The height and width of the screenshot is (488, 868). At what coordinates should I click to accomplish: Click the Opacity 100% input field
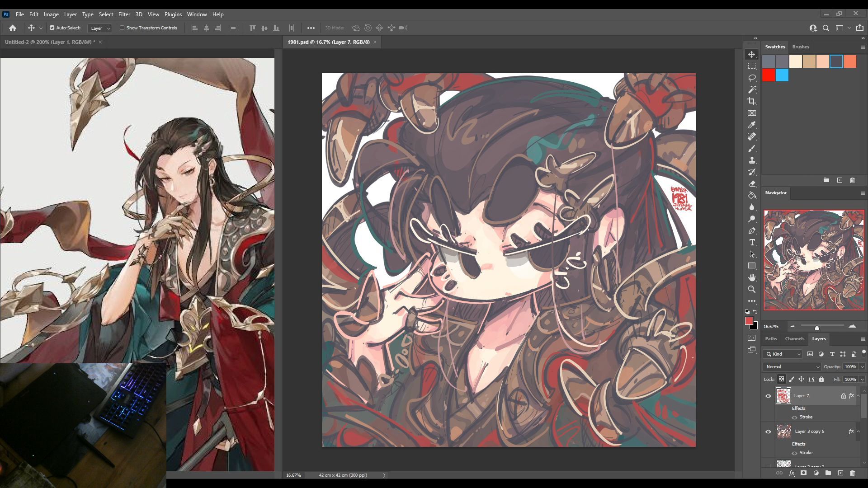coord(850,366)
